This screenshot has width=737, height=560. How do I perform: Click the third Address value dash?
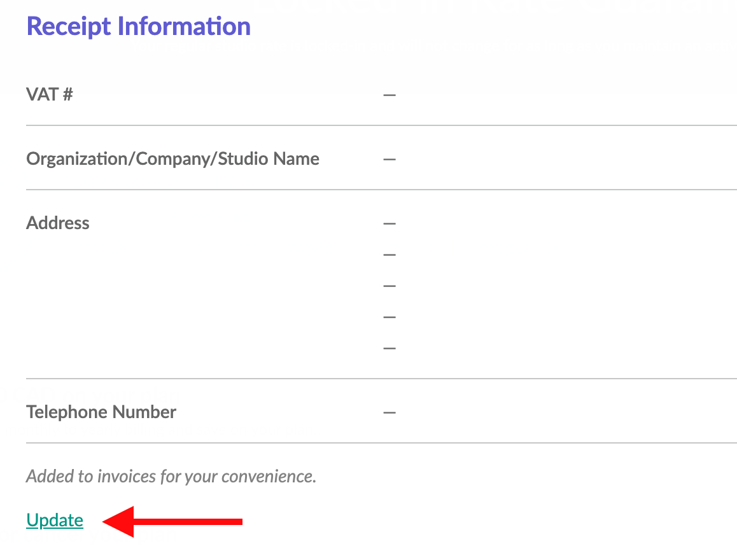coord(389,286)
